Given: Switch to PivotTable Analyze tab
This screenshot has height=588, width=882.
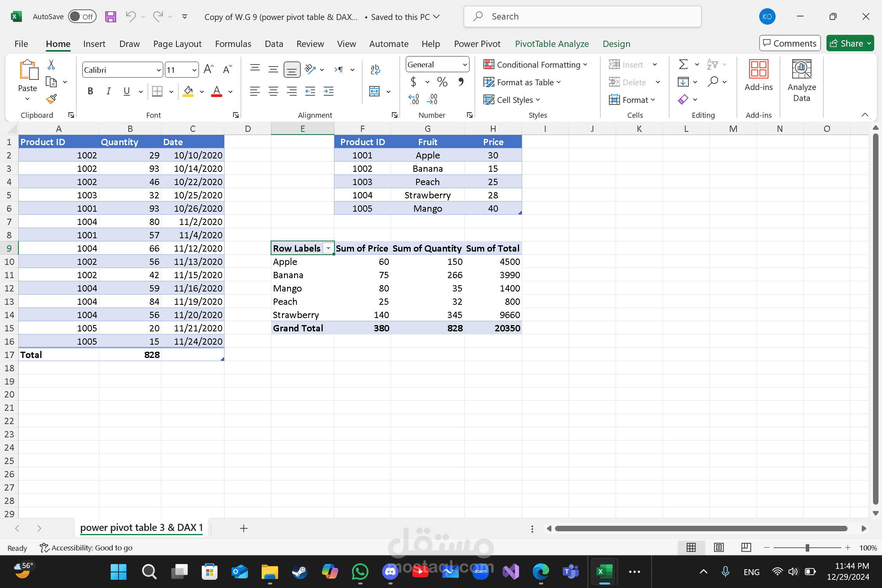Looking at the screenshot, I should (551, 44).
